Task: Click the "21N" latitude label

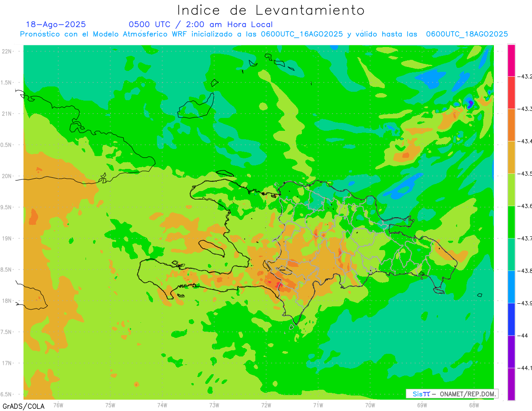Action: tap(8, 114)
